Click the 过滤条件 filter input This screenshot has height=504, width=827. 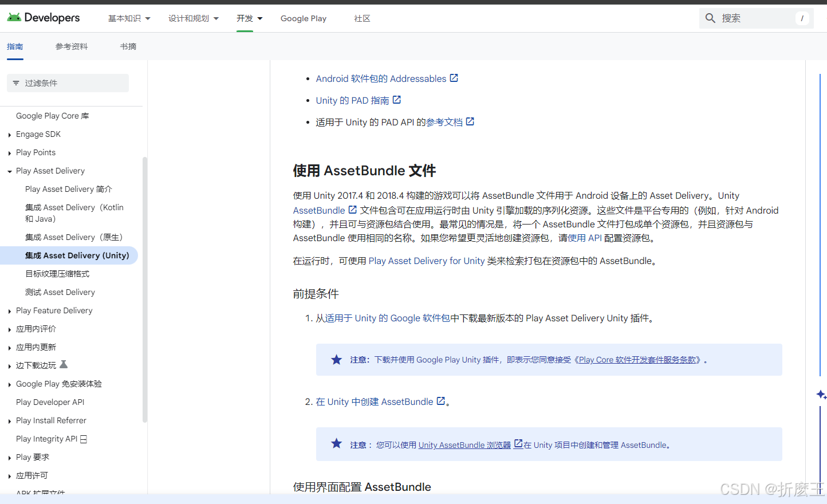click(x=68, y=83)
